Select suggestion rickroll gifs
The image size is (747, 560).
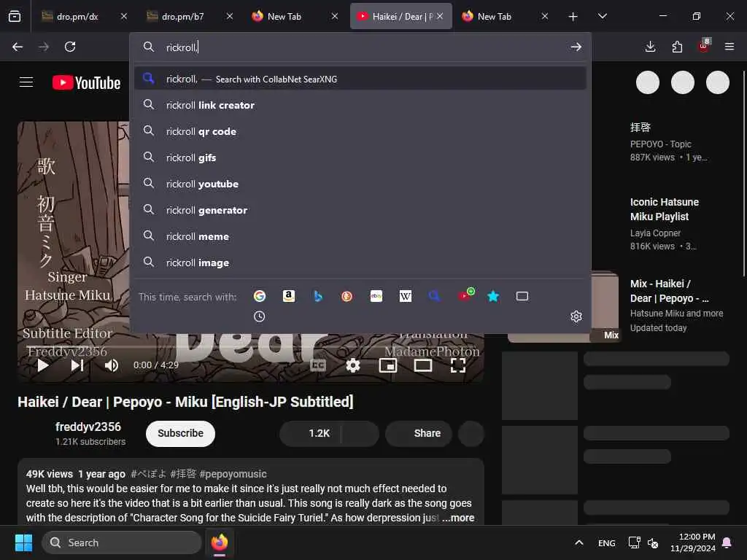tap(360, 157)
